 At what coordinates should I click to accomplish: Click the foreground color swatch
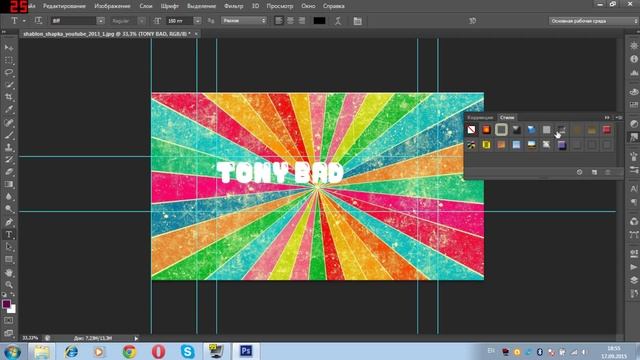6,304
